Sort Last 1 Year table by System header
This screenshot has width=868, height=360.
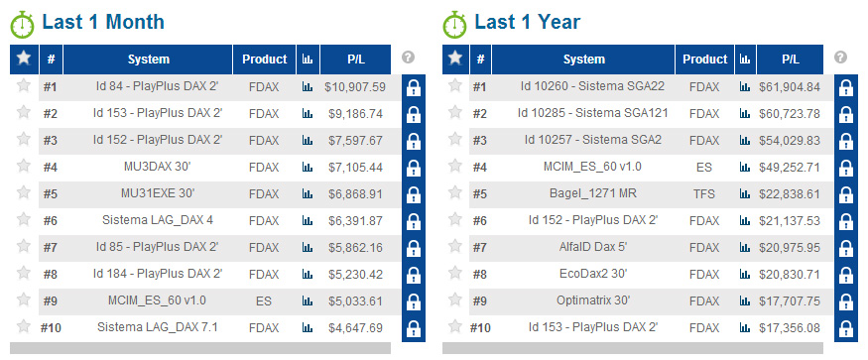[x=583, y=60]
